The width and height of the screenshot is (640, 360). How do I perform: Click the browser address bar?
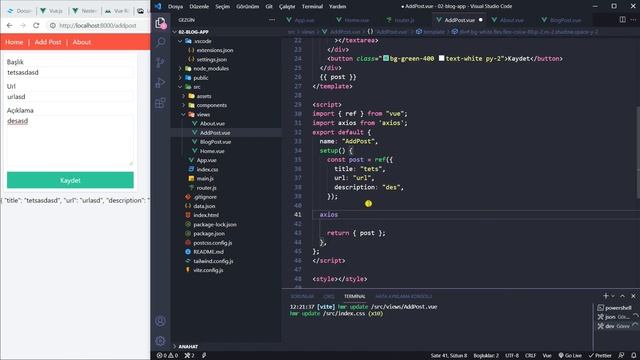click(x=98, y=25)
